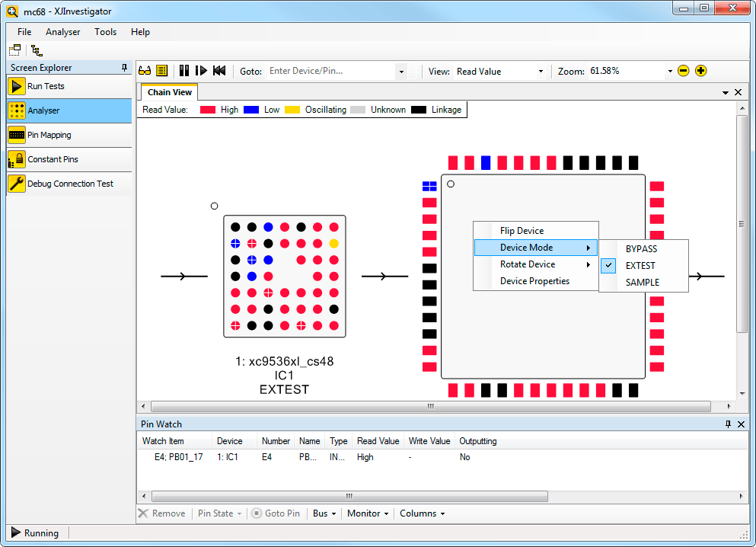Click the yellow oscillating pin on IC1

coord(333,244)
